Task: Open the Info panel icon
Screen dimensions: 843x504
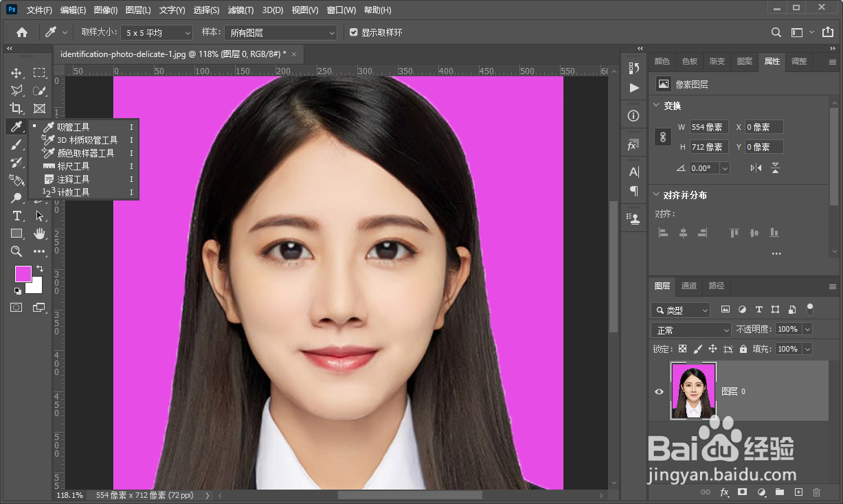Action: coord(633,116)
